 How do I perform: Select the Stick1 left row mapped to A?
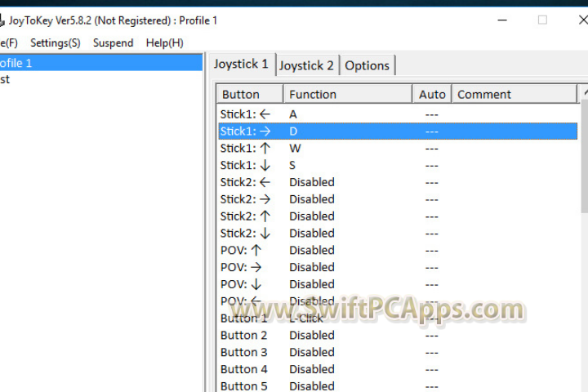pos(398,114)
